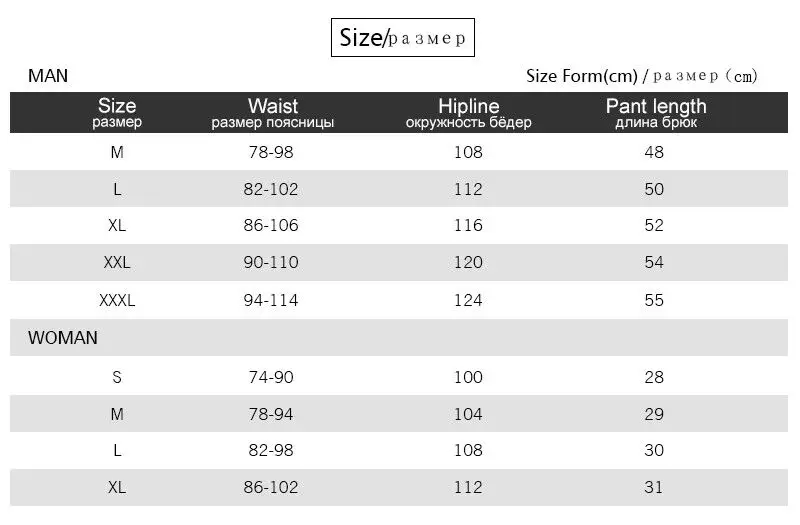Click waist value 86-106
This screenshot has width=800, height=525.
271,225
